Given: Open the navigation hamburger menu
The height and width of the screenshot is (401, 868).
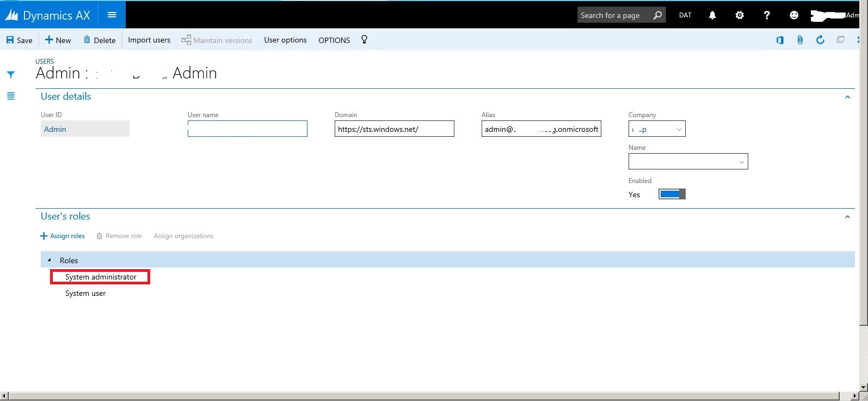Looking at the screenshot, I should click(112, 15).
